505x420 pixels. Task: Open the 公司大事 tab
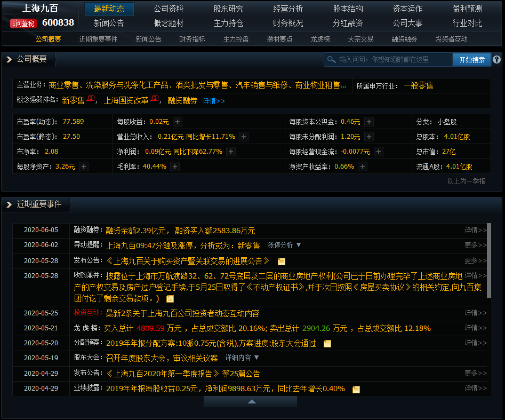(407, 23)
